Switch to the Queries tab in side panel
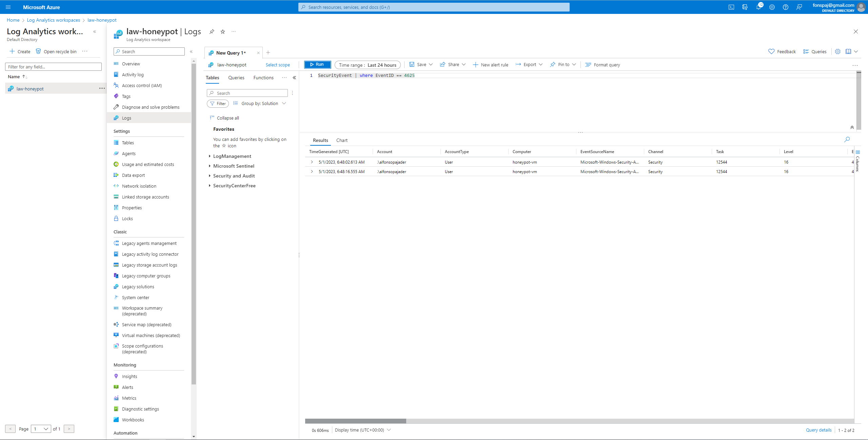 236,78
